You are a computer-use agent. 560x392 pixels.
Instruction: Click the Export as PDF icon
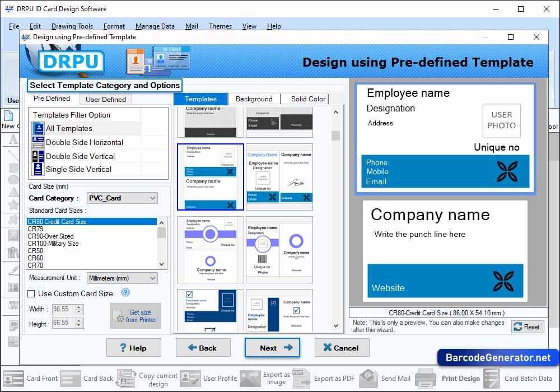pyautogui.click(x=302, y=379)
